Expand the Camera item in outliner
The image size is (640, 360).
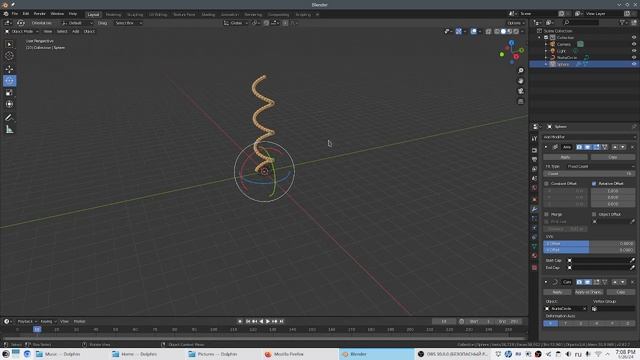pos(546,44)
